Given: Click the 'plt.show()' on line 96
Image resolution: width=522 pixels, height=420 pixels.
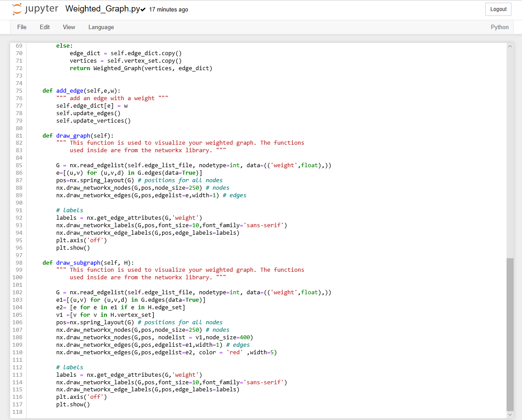Looking at the screenshot, I should pyautogui.click(x=73, y=248).
